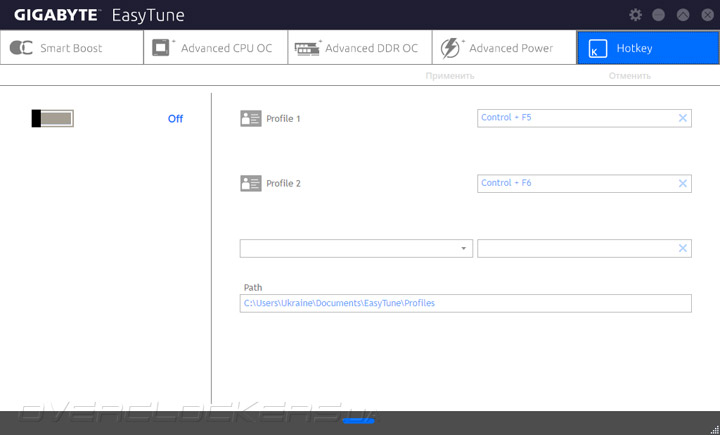
Task: Click the Off status label
Action: point(175,119)
